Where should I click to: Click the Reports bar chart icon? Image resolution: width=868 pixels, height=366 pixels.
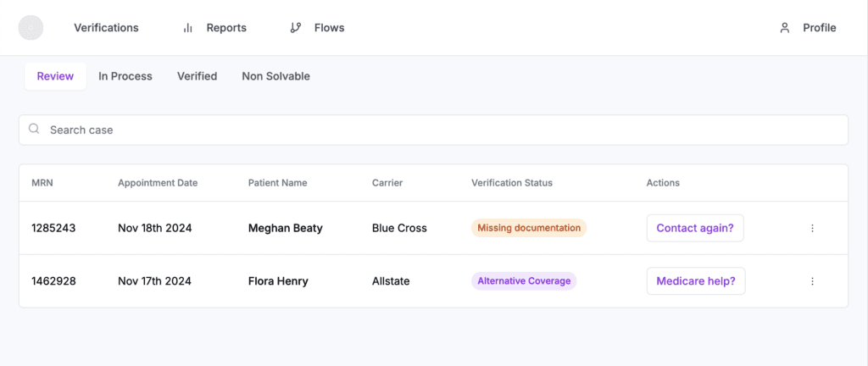[x=188, y=28]
